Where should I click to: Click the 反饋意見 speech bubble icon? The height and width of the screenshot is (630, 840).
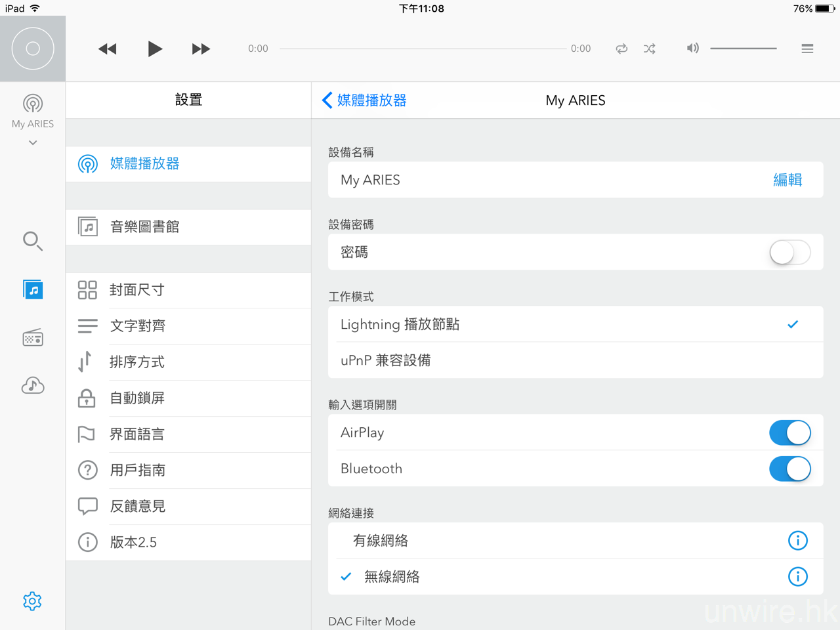[x=87, y=506]
